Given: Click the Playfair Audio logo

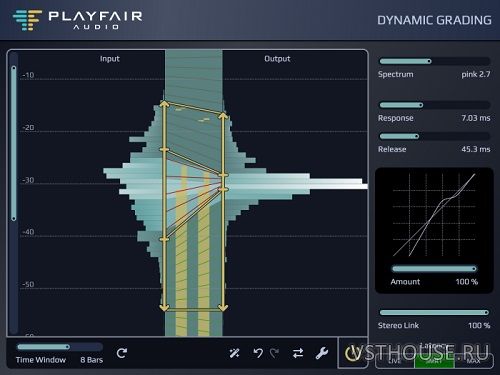Looking at the screenshot, I should [x=77, y=20].
